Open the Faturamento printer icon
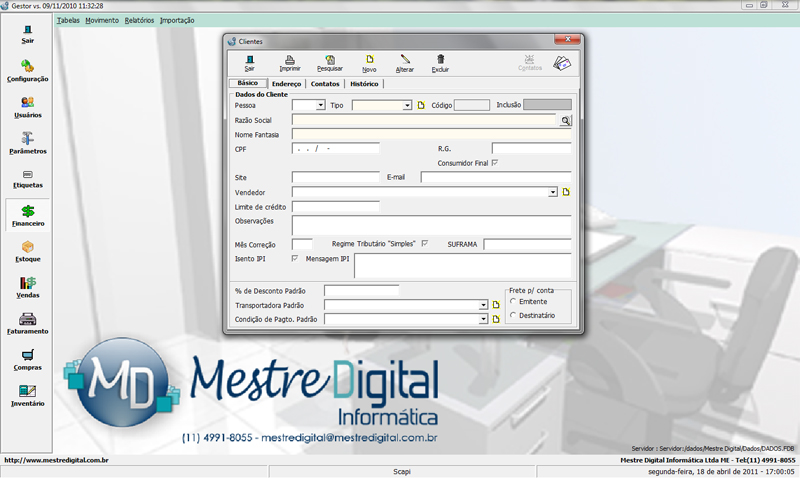This screenshot has height=478, width=800. 28,324
